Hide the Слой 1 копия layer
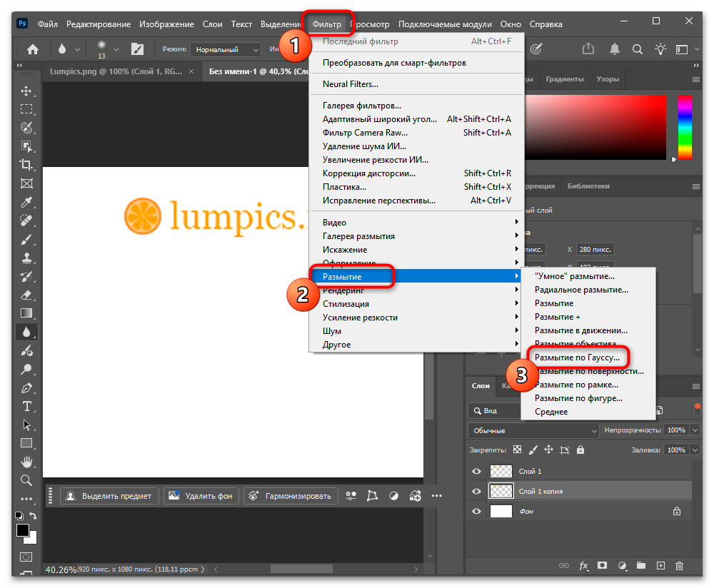714x588 pixels. pos(476,491)
